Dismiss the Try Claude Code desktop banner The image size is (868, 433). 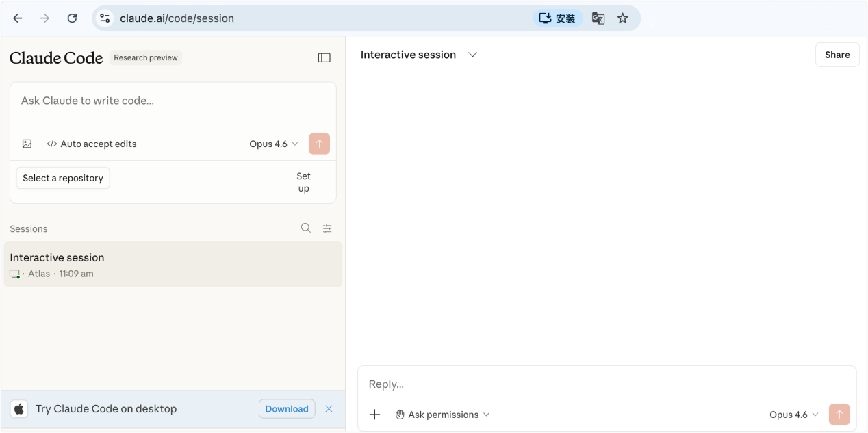click(x=329, y=409)
